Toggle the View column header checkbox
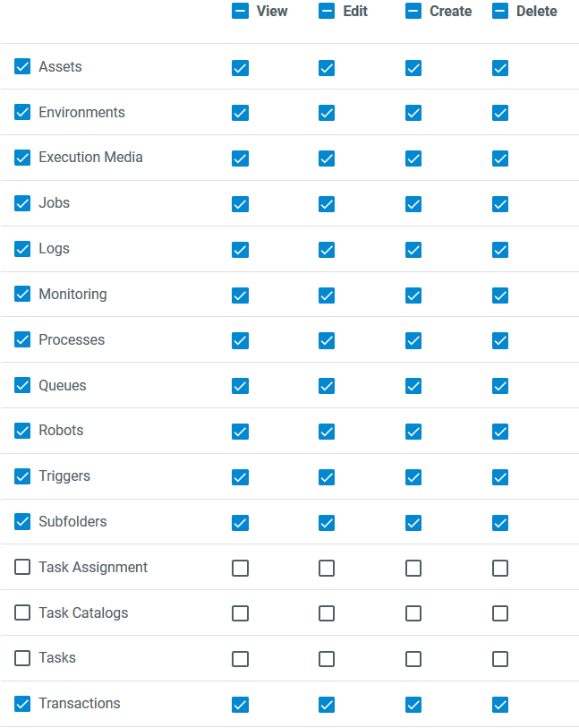 240,12
